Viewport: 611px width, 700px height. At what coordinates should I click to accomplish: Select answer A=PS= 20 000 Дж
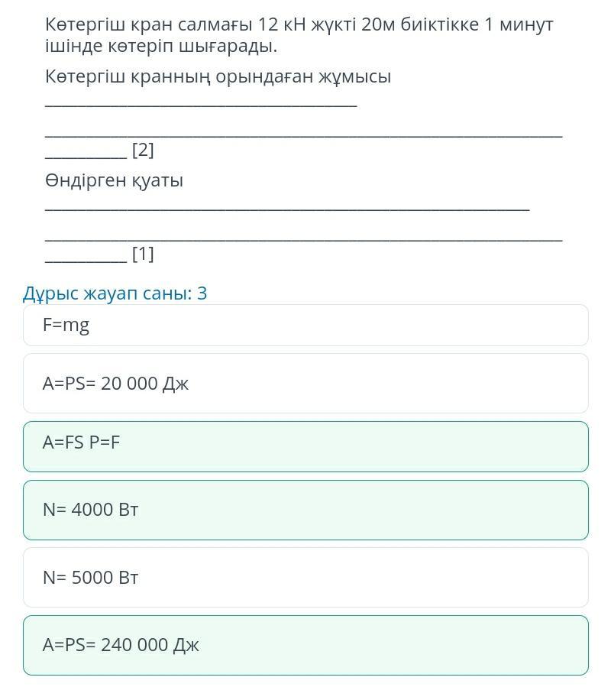click(305, 384)
